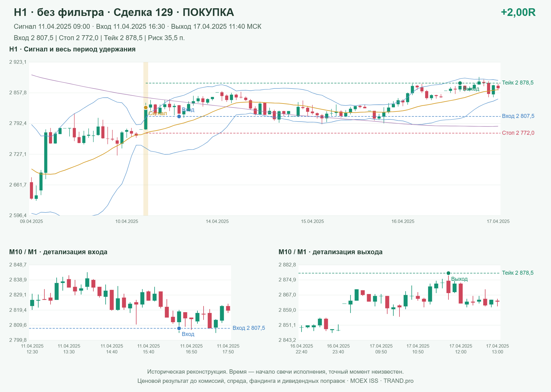
Task: Click the 2 727,1 price axis label
Action: click(18, 154)
